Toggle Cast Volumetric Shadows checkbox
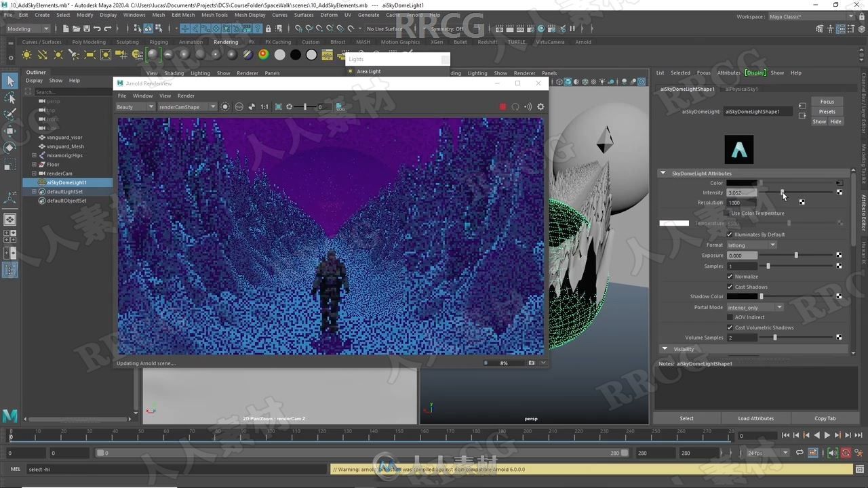The image size is (868, 488). 730,327
